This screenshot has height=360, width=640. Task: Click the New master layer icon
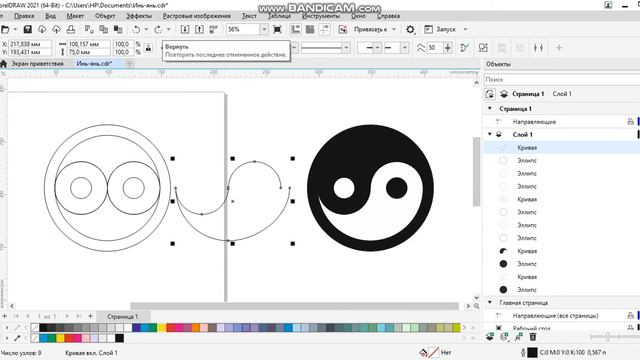(x=504, y=337)
